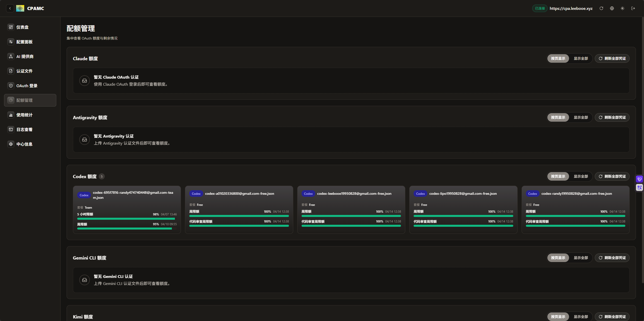Screen dimensions: 644x321
Task: Click the empty-state inbox icon under Antigravity 额度
Action: click(x=85, y=140)
